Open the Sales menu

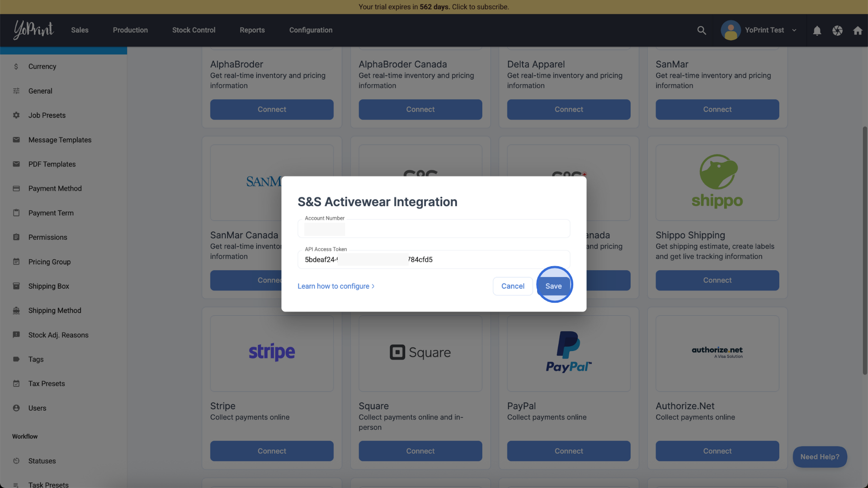pos(80,30)
